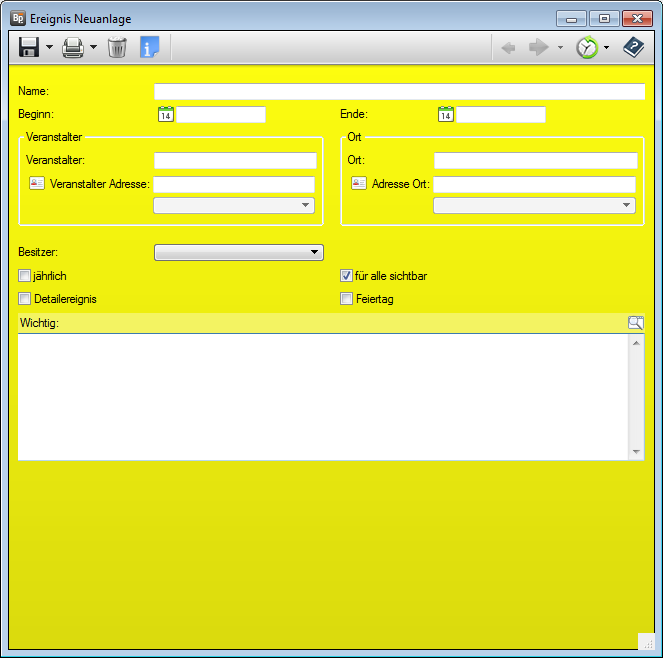Viewport: 663px width, 658px height.
Task: Click the magnifier icon beside Wichtig
Action: [x=636, y=322]
